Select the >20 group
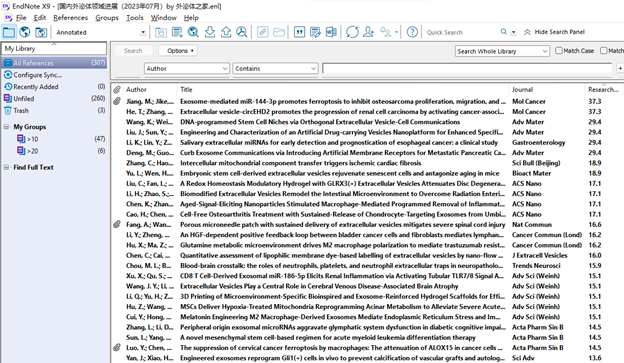 (x=60, y=151)
